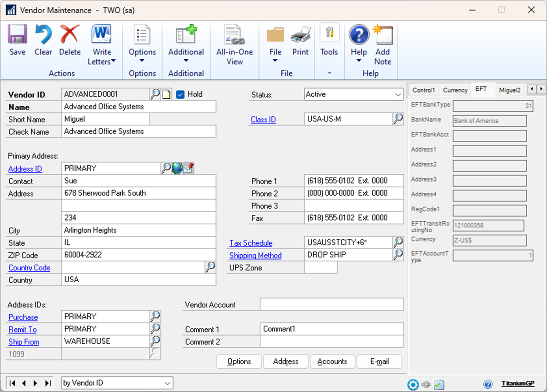The height and width of the screenshot is (392, 547).
Task: Click the green checkmark document icon
Action: pyautogui.click(x=439, y=384)
